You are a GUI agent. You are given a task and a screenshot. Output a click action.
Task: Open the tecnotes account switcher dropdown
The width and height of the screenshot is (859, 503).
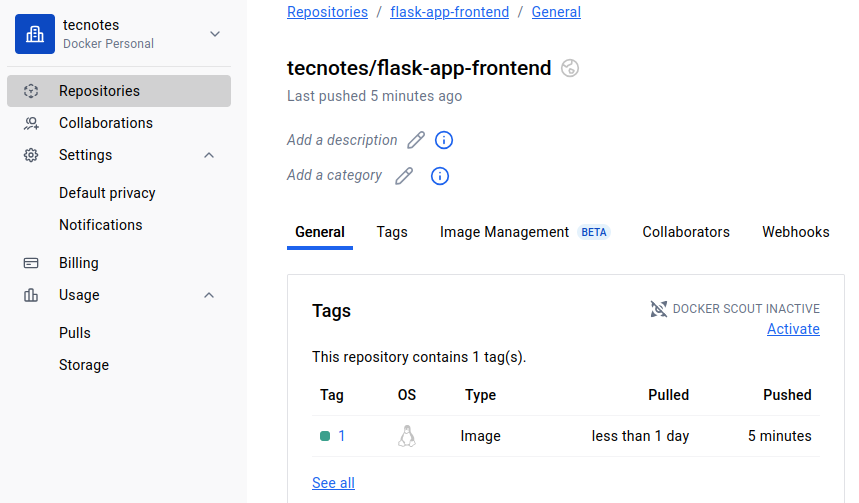click(215, 34)
